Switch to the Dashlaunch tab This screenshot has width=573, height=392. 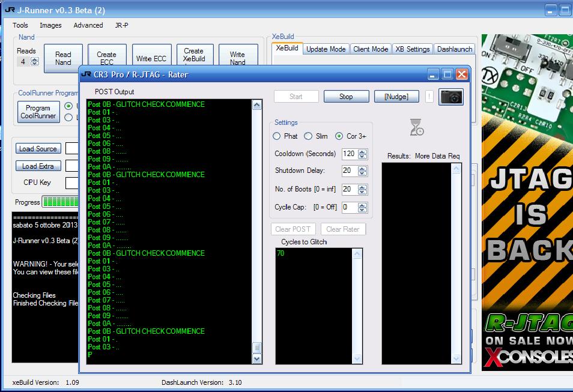pos(455,49)
